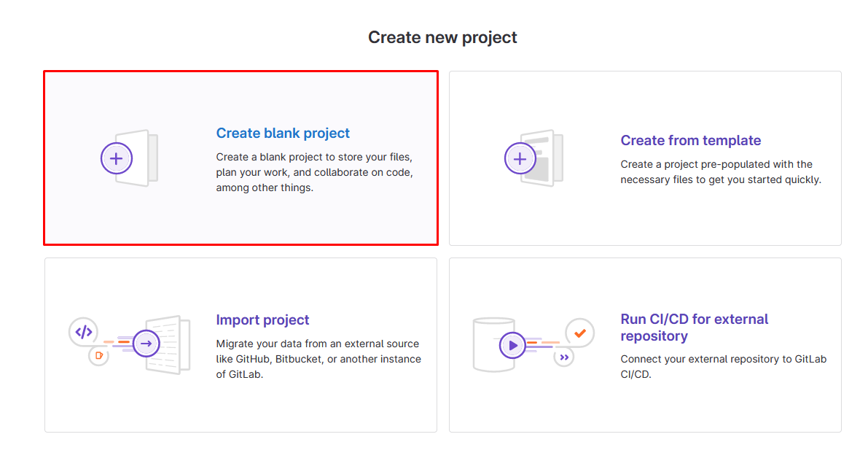The height and width of the screenshot is (453, 868).
Task: Open the Import project option
Action: [x=262, y=320]
